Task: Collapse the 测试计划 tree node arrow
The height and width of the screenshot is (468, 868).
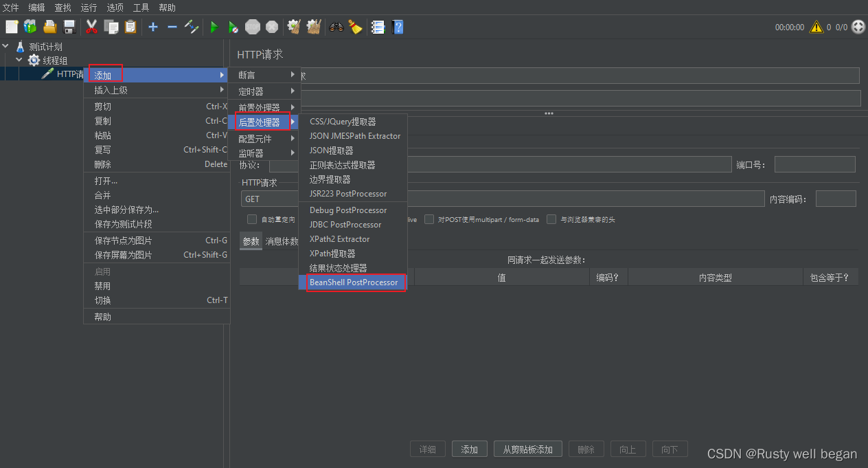Action: (6, 47)
